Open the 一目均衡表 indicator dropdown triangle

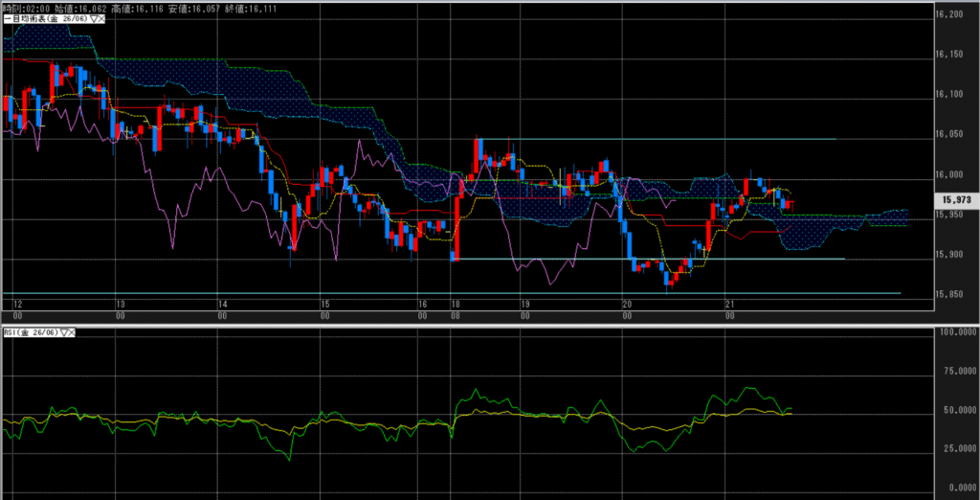pos(93,18)
